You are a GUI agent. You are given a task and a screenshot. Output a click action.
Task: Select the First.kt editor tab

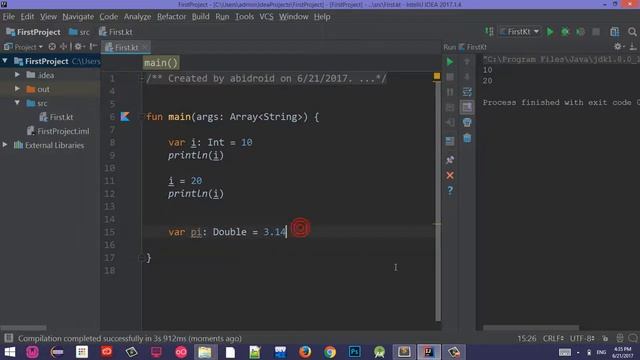pos(126,47)
